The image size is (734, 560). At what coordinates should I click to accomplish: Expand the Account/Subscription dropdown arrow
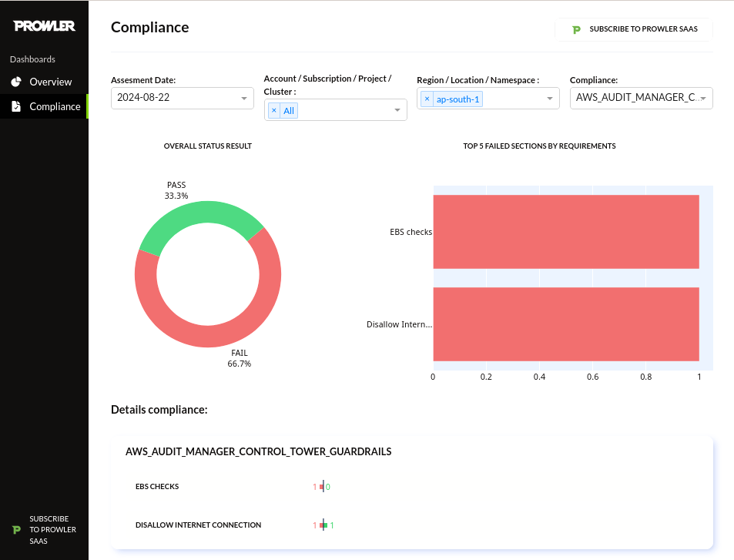pyautogui.click(x=397, y=110)
